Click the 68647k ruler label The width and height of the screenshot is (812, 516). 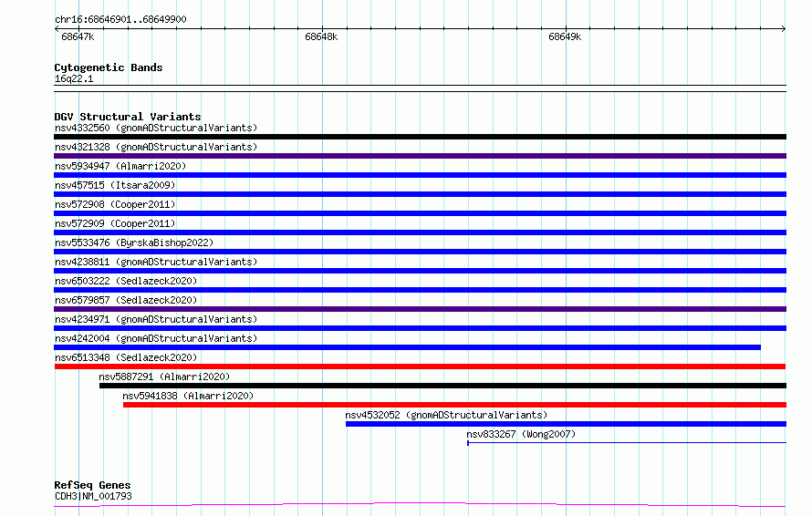(x=78, y=36)
